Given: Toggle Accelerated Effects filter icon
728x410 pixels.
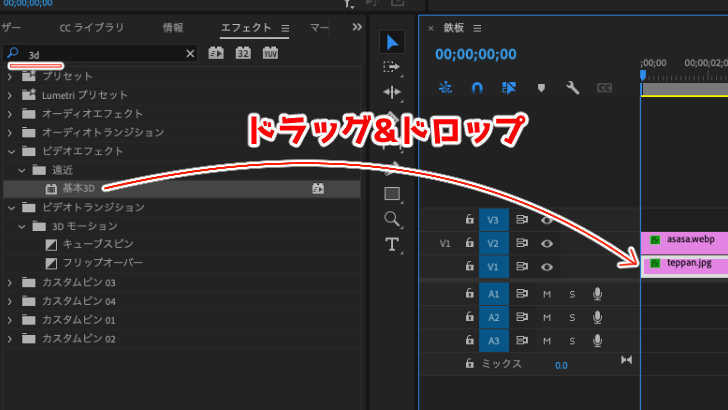Looking at the screenshot, I should tap(216, 53).
